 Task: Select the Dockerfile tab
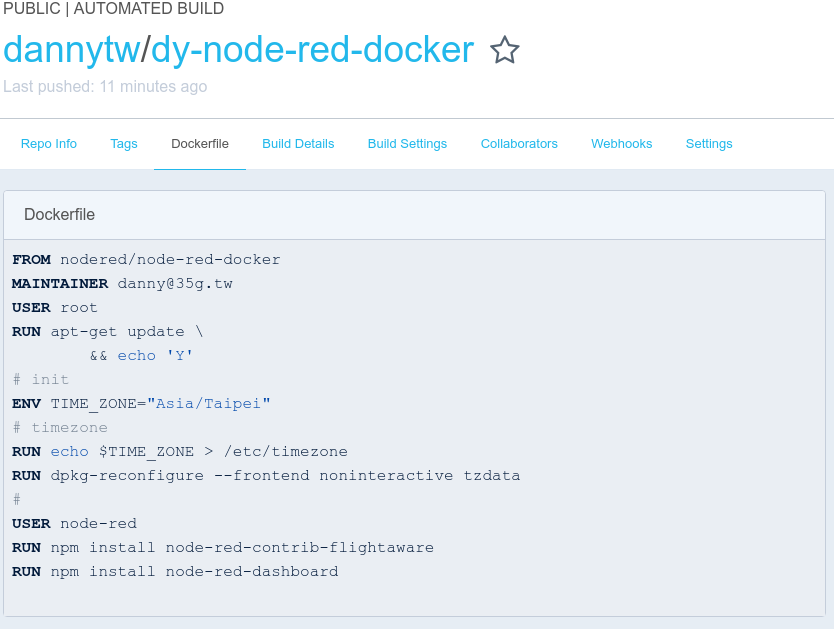click(200, 144)
